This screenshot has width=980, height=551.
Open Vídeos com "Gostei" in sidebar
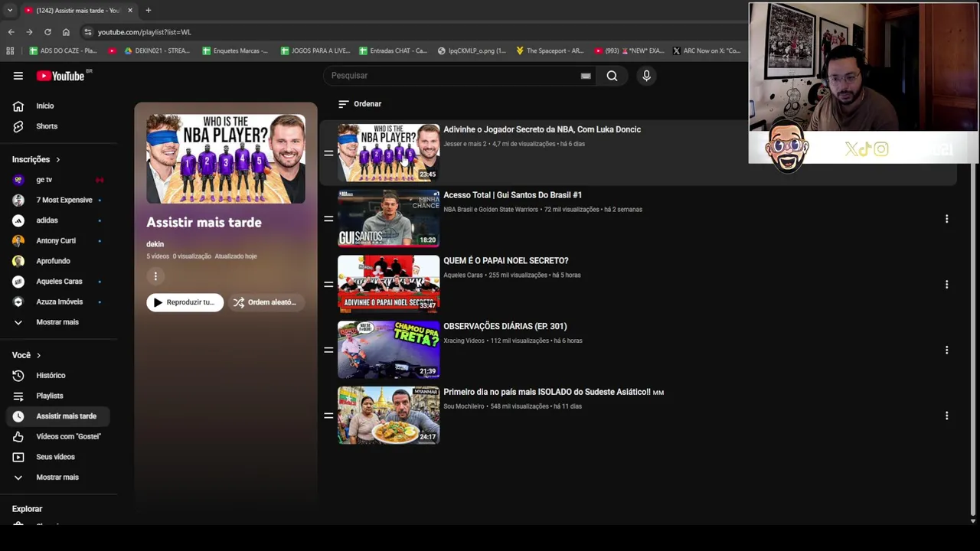pos(60,436)
